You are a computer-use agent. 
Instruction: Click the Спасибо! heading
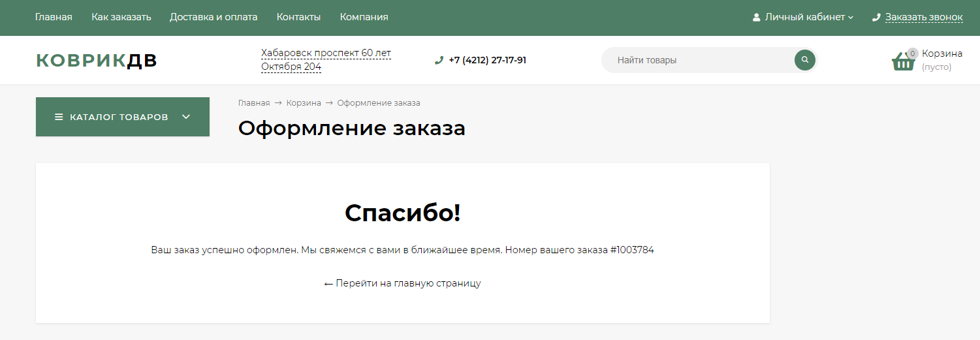click(403, 213)
